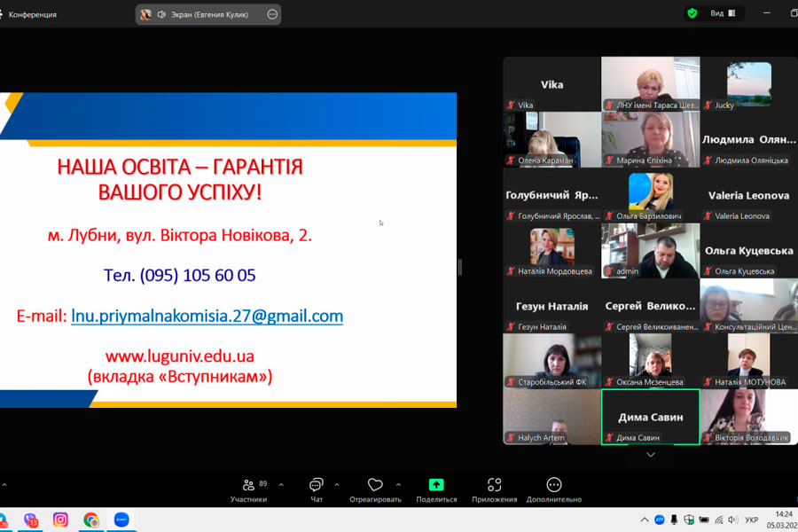The height and width of the screenshot is (532, 798).
Task: Select Сергей Великоиваненко participant tile
Action: [x=651, y=306]
